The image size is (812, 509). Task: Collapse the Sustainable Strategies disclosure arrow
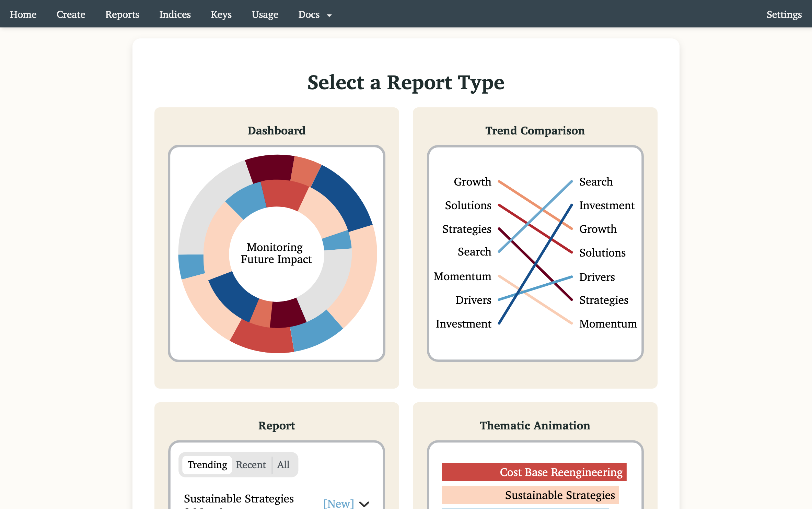[x=364, y=504]
